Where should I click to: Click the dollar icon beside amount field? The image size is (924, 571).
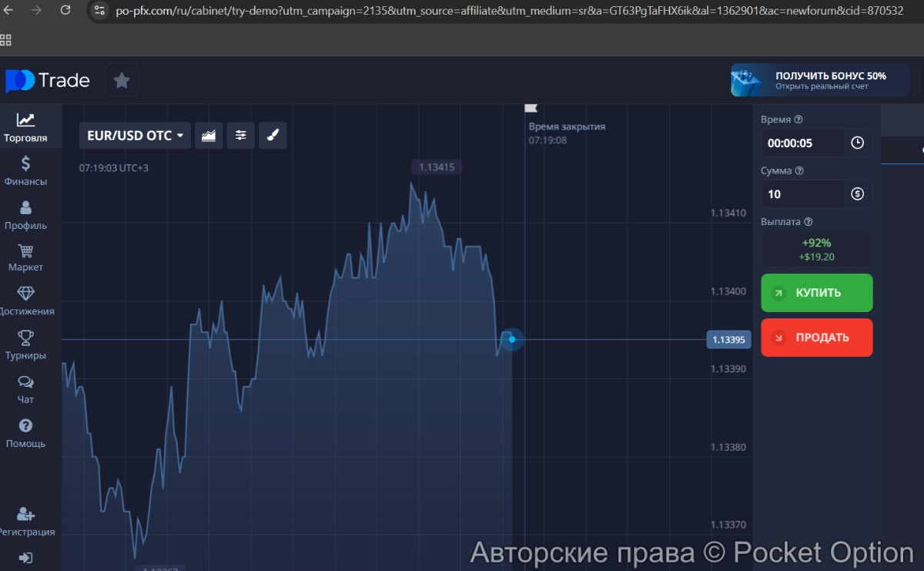pyautogui.click(x=857, y=194)
